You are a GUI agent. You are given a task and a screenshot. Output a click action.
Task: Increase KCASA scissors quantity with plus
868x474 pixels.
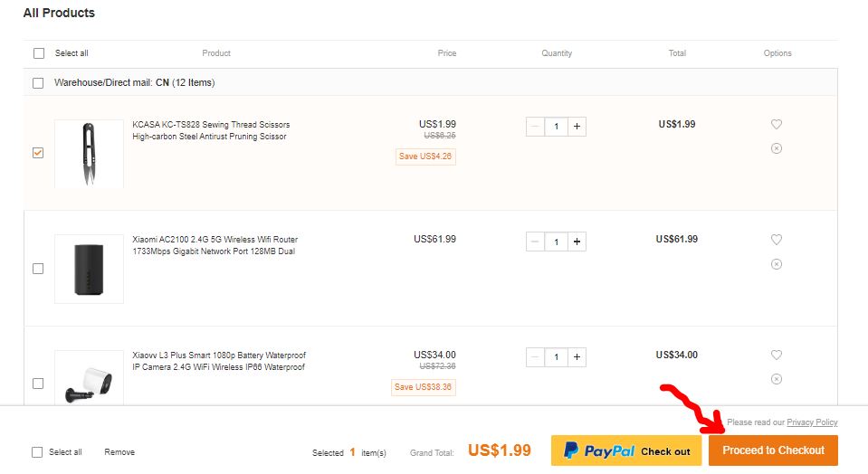tap(577, 127)
